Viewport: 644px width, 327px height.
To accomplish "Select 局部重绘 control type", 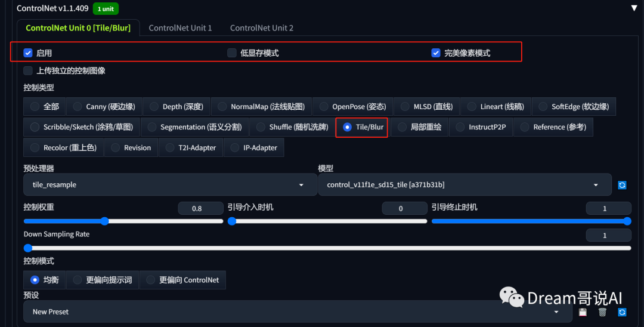I will pyautogui.click(x=419, y=127).
